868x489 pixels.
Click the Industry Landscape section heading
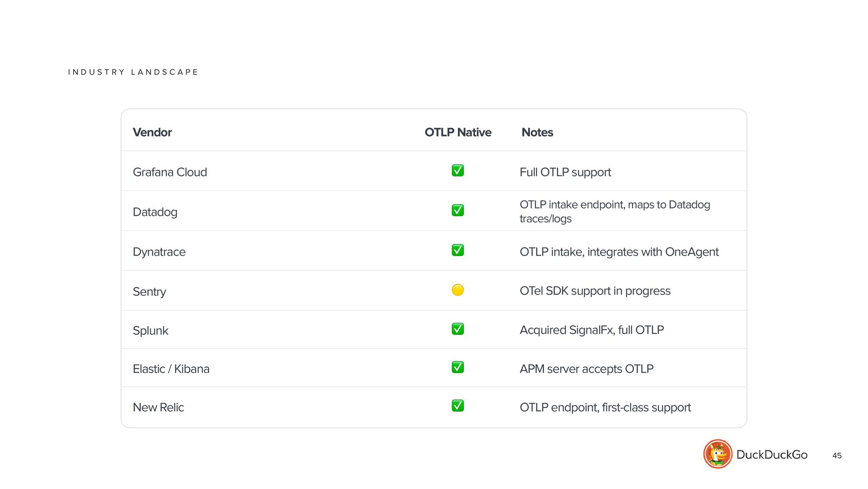point(133,72)
